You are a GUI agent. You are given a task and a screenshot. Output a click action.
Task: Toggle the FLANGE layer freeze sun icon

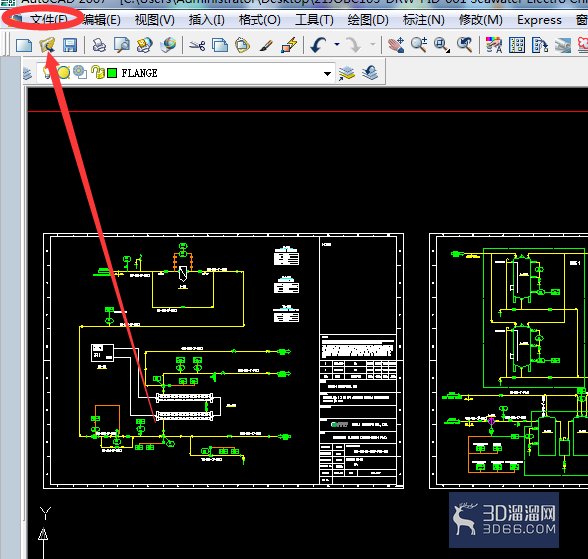[x=63, y=72]
